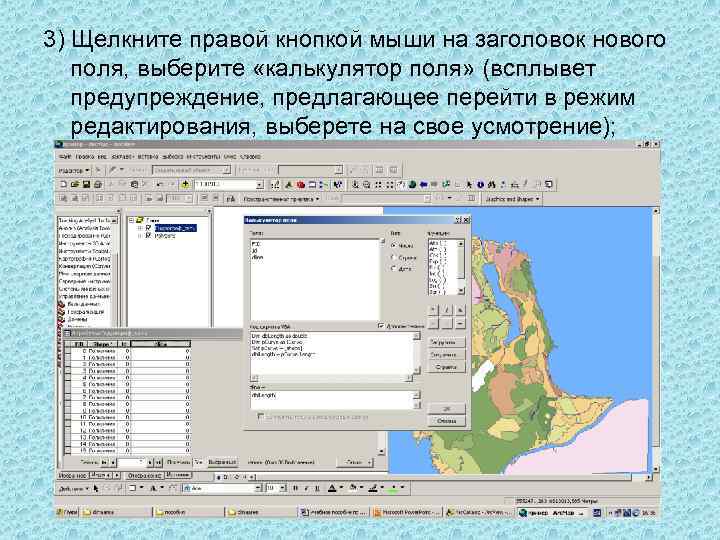Open the View menu
This screenshot has height=540, width=720.
[102, 157]
